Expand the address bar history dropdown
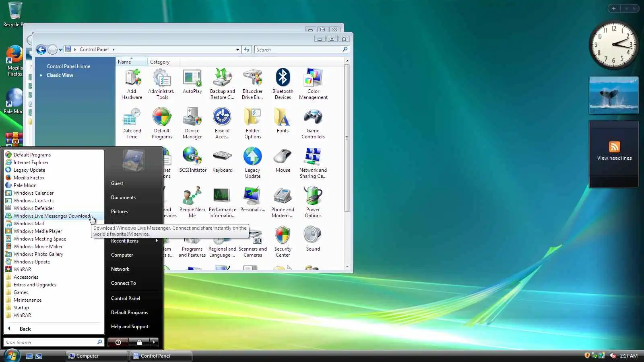This screenshot has width=644, height=362. 237,49
